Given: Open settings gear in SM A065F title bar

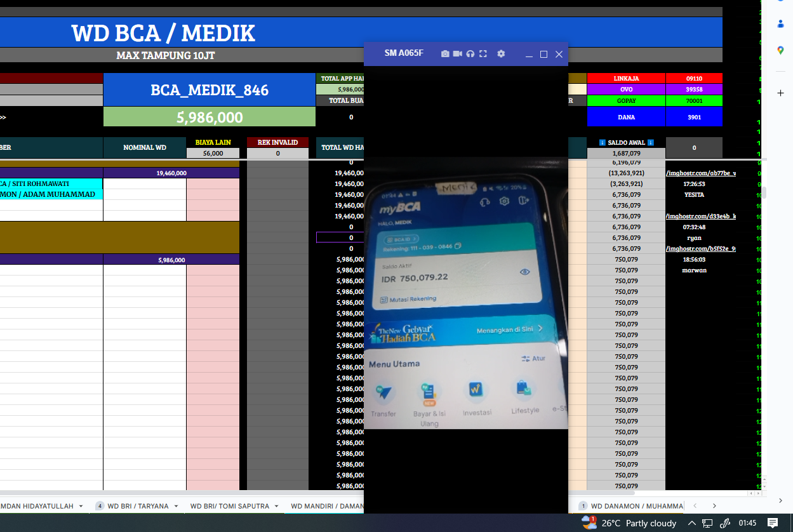Looking at the screenshot, I should [x=501, y=54].
